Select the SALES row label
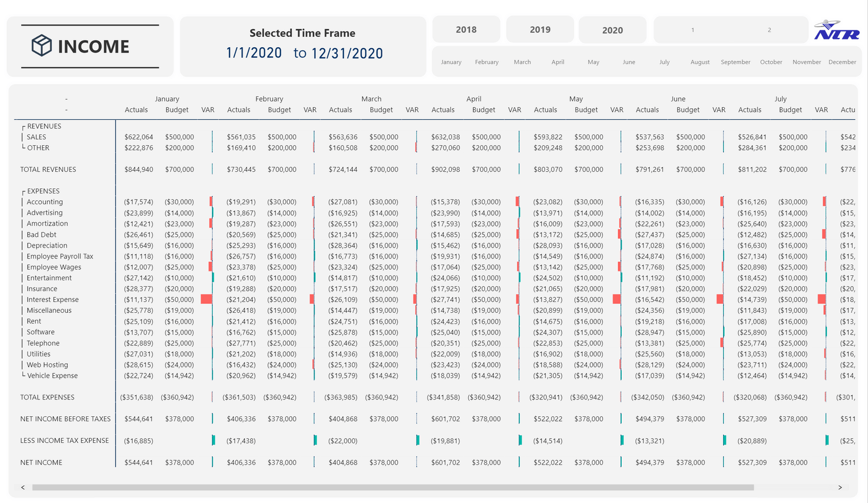868x503 pixels. tap(36, 137)
